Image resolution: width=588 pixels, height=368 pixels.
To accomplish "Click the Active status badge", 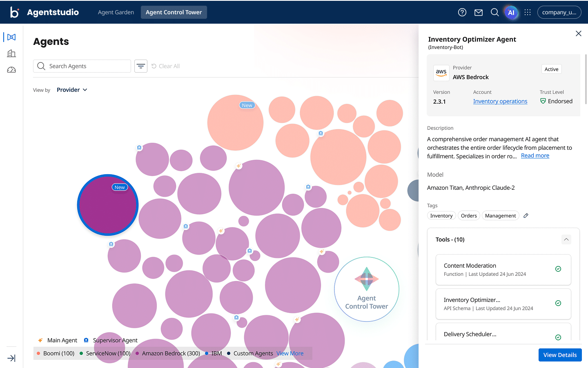I will pyautogui.click(x=551, y=69).
